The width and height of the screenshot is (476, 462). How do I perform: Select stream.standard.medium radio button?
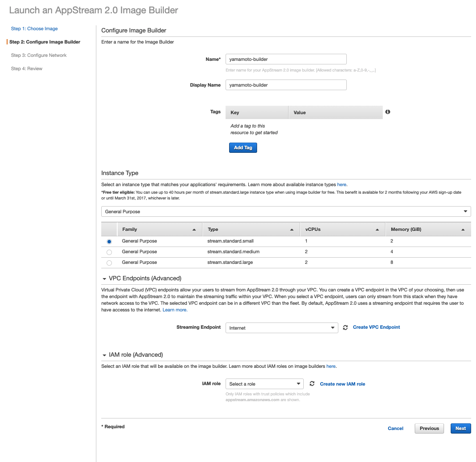[109, 252]
